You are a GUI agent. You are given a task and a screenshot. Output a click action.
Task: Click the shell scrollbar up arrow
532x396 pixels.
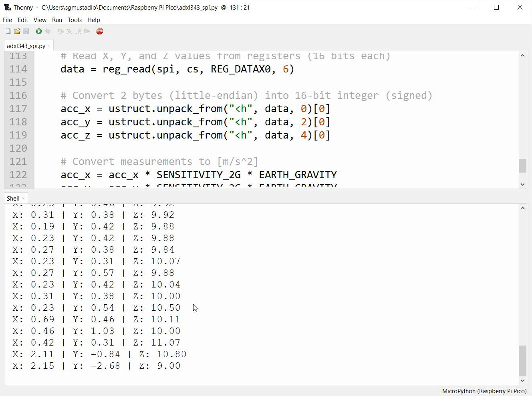522,208
